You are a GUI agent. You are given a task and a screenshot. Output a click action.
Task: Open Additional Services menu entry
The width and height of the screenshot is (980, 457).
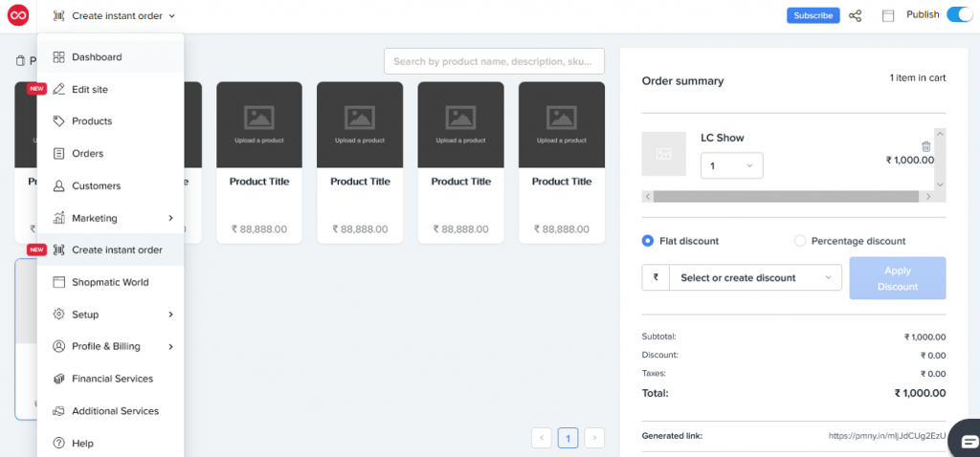111,411
